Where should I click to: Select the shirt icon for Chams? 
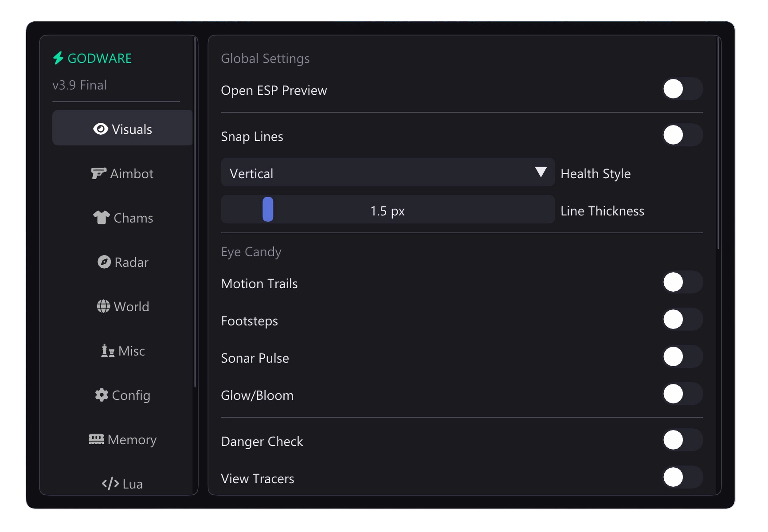102,218
